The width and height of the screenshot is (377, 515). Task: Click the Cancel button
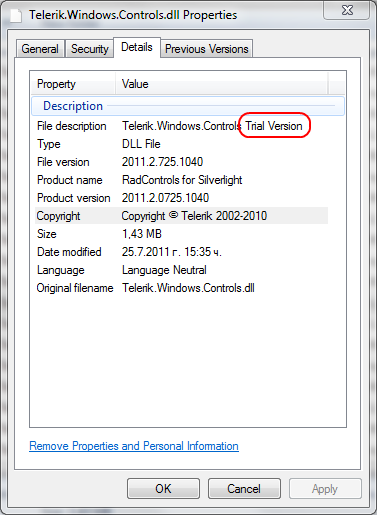coord(244,489)
